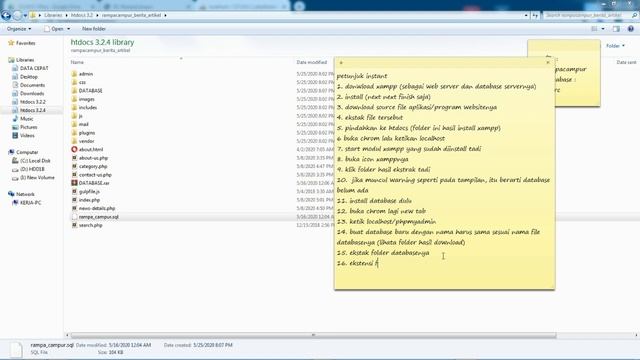Open DATA CEPAT library in sidebar
Screen dimensions: 640x360
point(34,68)
